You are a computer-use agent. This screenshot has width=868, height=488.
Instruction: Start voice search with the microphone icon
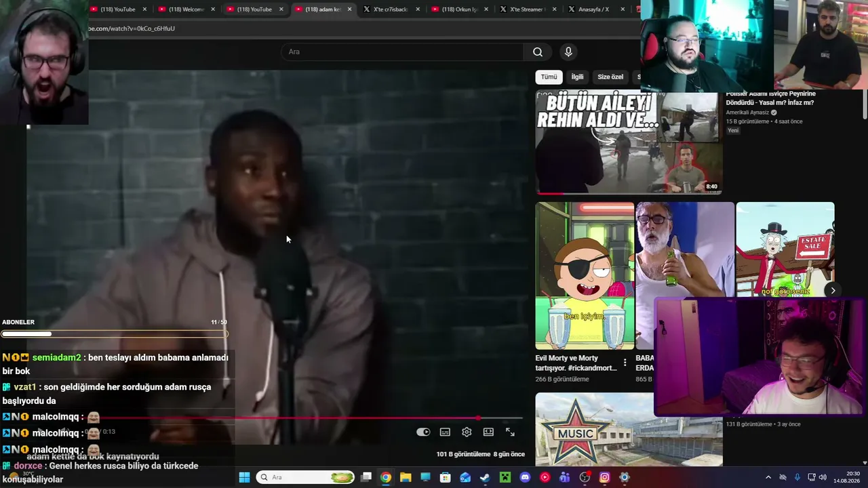568,52
